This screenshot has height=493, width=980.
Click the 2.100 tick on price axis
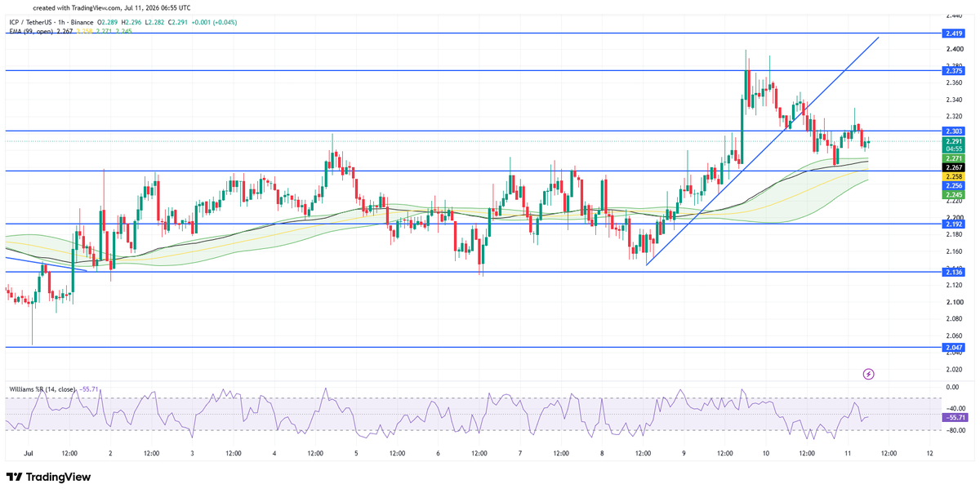coord(953,302)
